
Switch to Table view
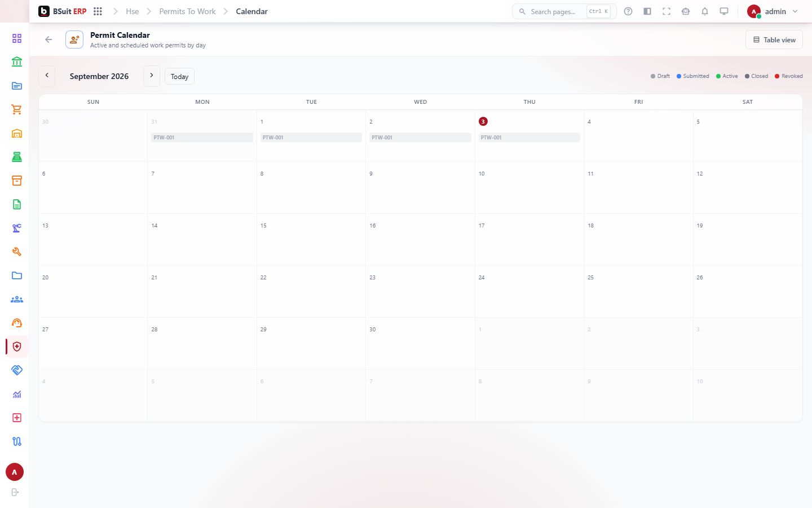pos(774,40)
